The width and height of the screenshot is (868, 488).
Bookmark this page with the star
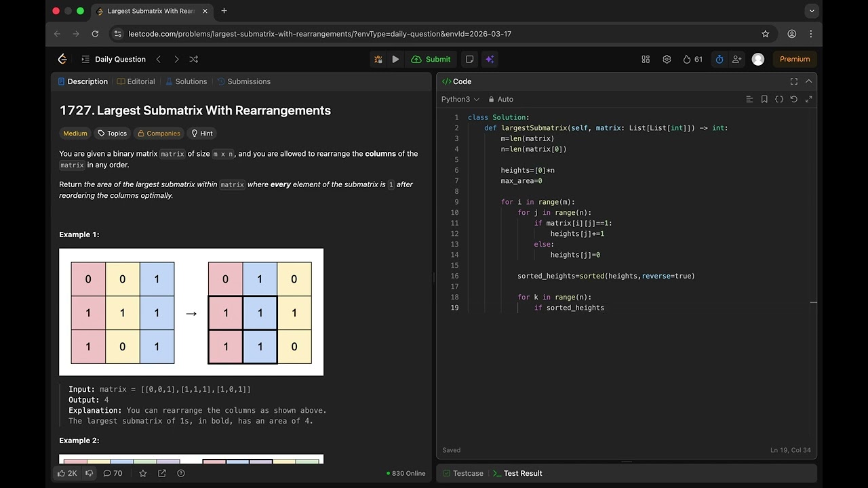tap(766, 34)
